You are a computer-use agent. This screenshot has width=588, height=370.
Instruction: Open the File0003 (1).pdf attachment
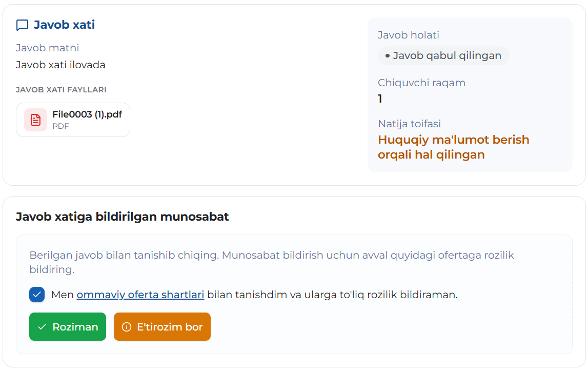(73, 120)
